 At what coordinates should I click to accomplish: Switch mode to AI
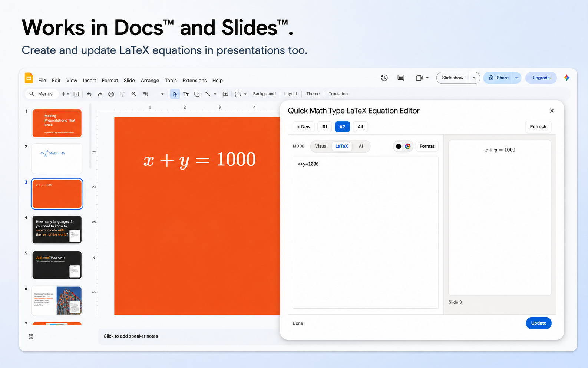(361, 146)
